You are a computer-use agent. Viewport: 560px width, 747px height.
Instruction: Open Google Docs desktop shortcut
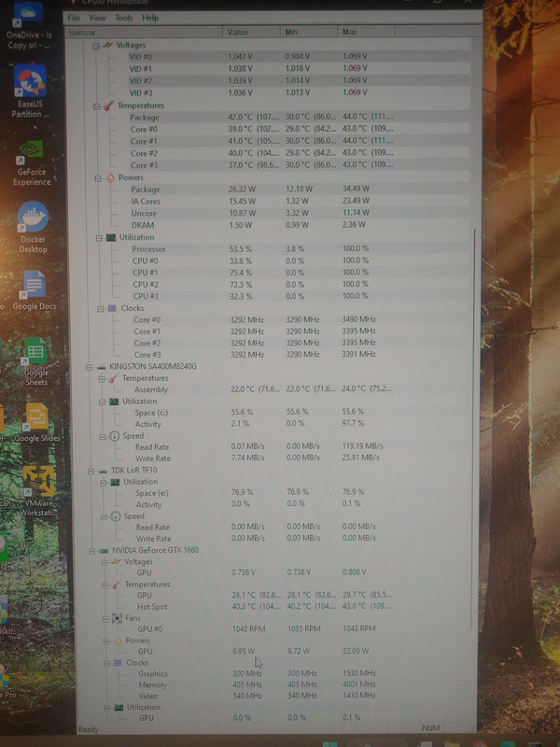point(35,289)
